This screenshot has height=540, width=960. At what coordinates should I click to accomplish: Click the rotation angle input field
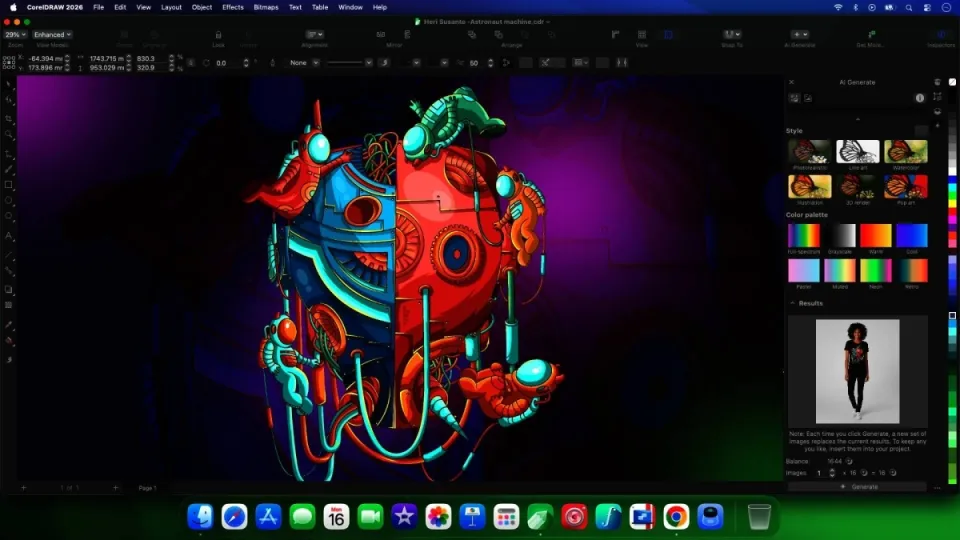pos(228,62)
